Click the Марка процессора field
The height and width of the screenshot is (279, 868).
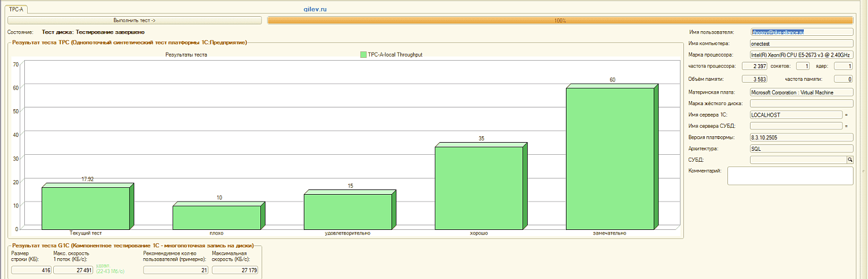[801, 55]
